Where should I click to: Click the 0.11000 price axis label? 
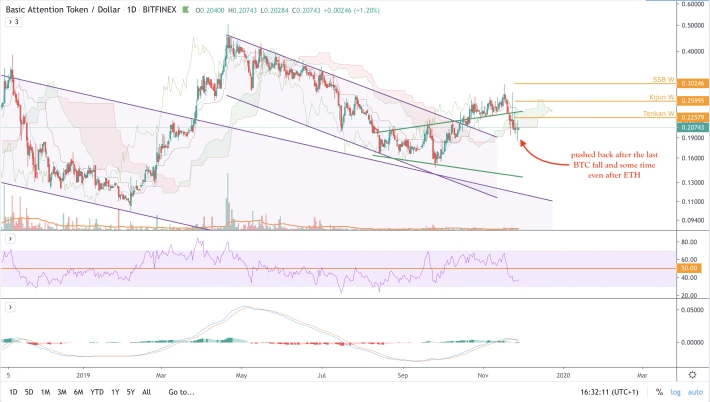point(693,201)
